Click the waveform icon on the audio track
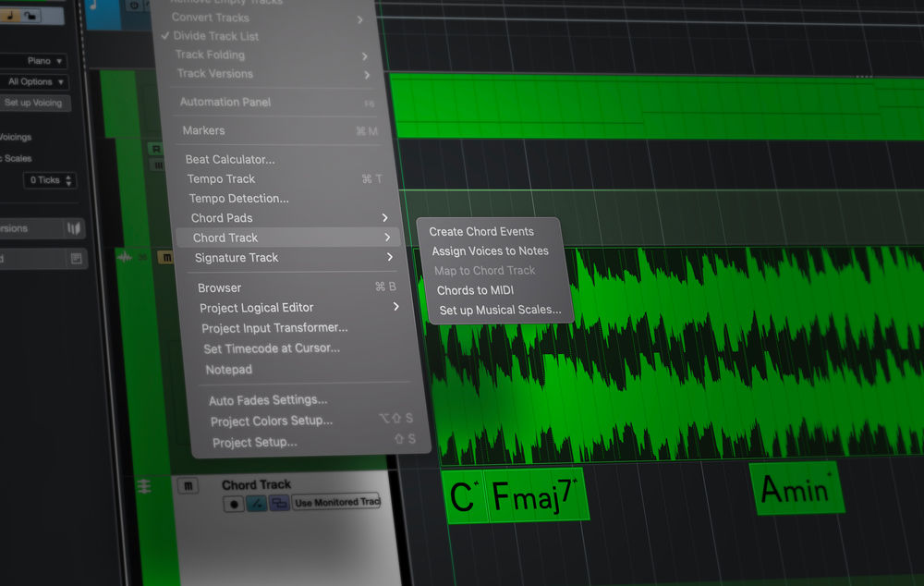This screenshot has width=924, height=586. click(125, 258)
